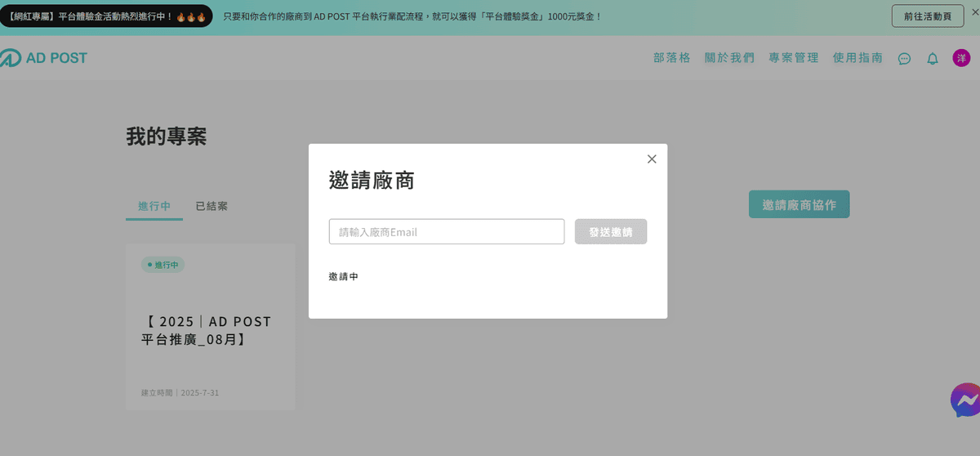Viewport: 980px width, 456px height.
Task: Switch to the 進行中 tab
Action: [154, 206]
